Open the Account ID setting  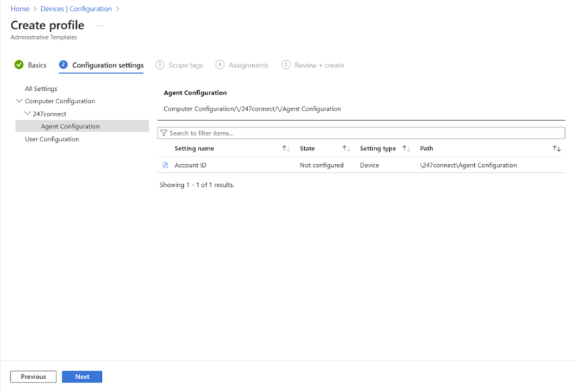pyautogui.click(x=191, y=166)
